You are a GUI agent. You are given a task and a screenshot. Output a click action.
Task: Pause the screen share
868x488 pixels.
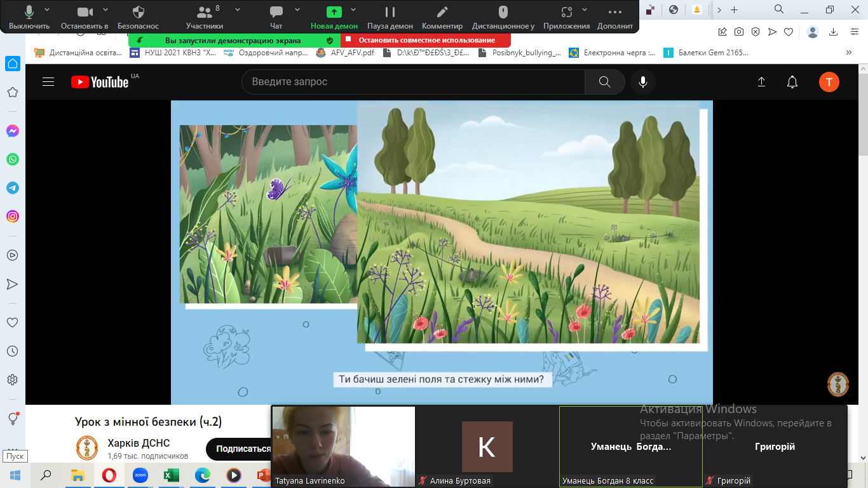point(390,17)
